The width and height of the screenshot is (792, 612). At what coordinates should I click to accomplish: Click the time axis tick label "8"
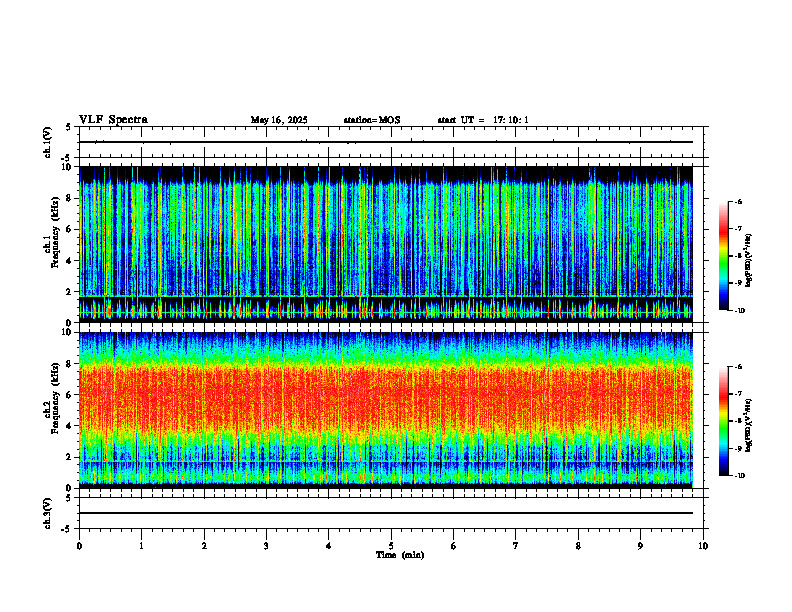(x=578, y=546)
